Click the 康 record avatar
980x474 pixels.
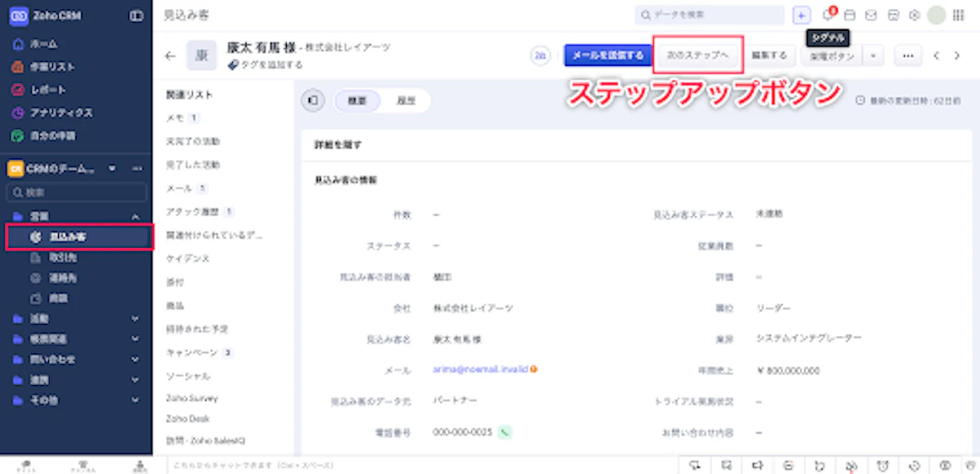tap(201, 55)
